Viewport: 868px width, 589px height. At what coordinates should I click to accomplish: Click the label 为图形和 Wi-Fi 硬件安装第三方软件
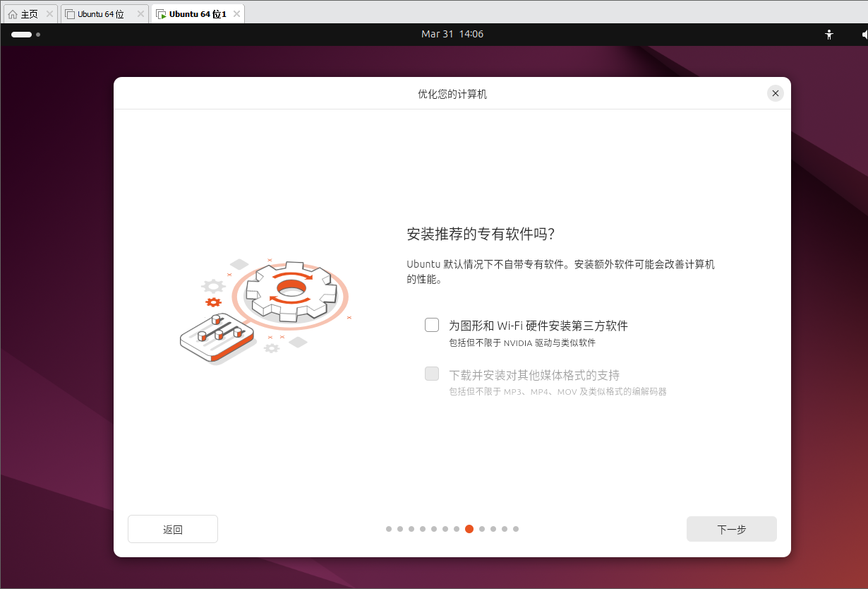(538, 326)
